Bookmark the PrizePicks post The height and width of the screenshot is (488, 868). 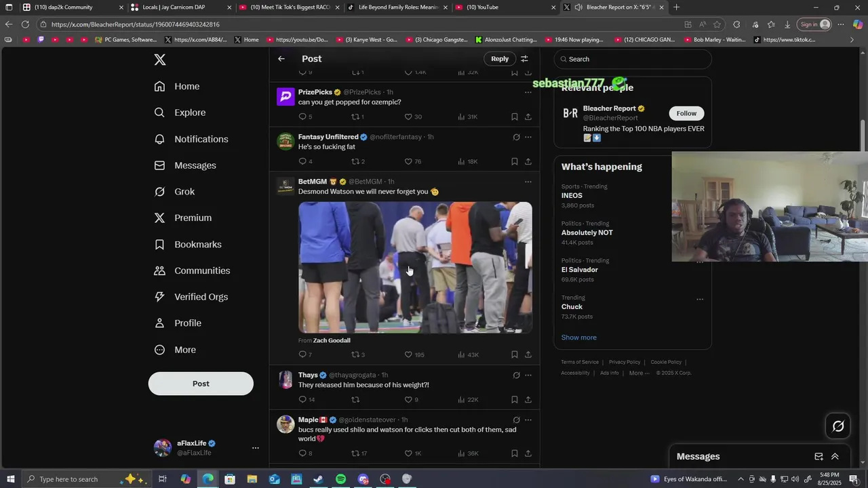click(x=515, y=117)
